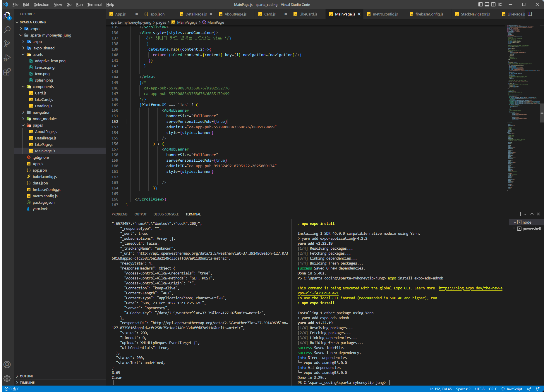Screen dimensions: 544x392
Task: Open editor More Actions ellipsis
Action: [x=537, y=14]
